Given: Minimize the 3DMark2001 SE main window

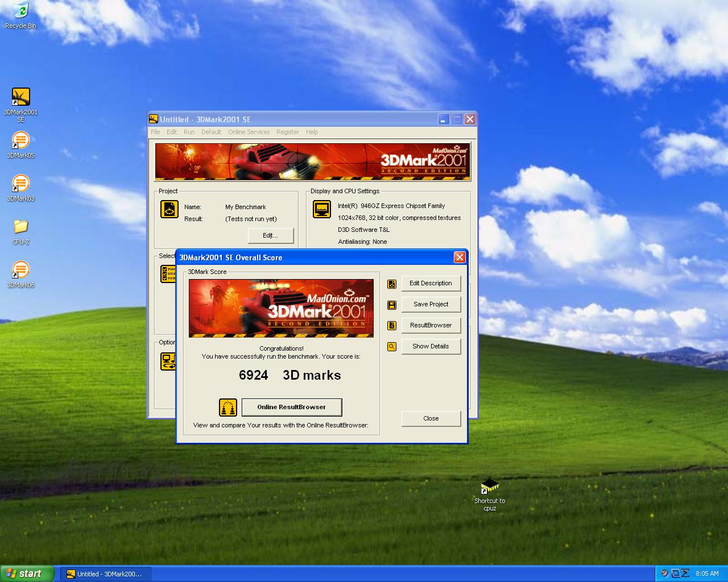Looking at the screenshot, I should tap(444, 119).
